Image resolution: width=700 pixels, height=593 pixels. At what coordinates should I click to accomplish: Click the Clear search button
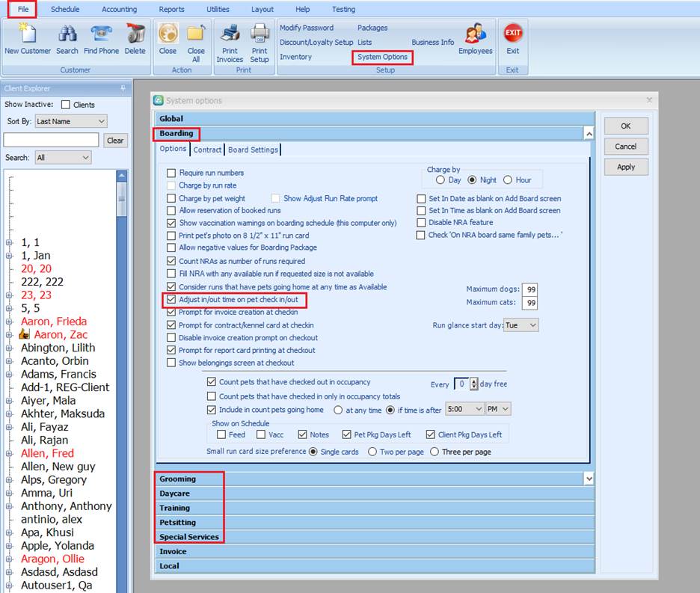pyautogui.click(x=115, y=140)
